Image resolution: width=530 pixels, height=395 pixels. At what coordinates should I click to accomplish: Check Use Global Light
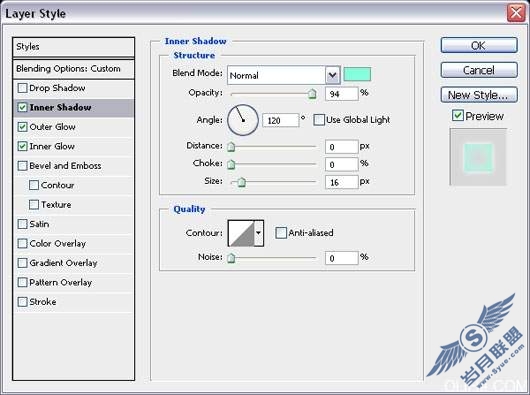[x=319, y=120]
